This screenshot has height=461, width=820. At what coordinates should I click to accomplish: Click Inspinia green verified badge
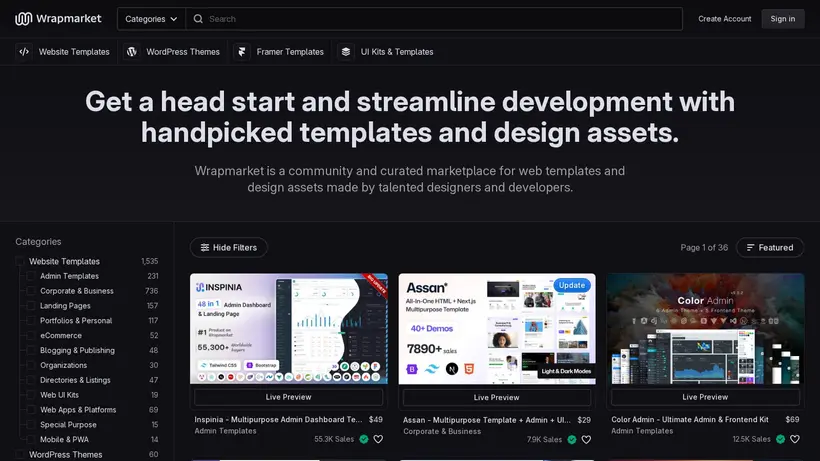pos(364,440)
